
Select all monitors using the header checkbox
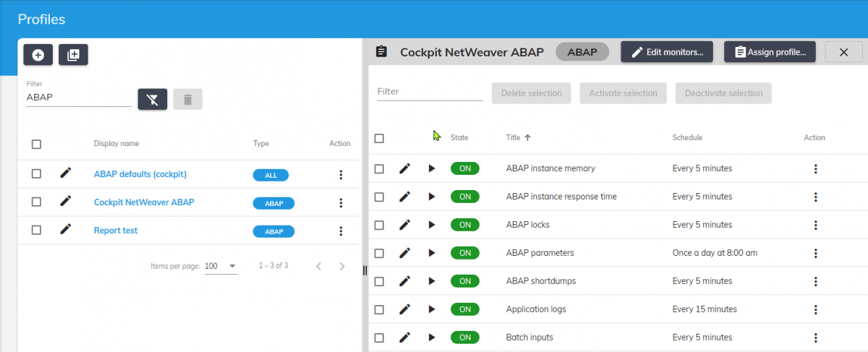click(379, 138)
